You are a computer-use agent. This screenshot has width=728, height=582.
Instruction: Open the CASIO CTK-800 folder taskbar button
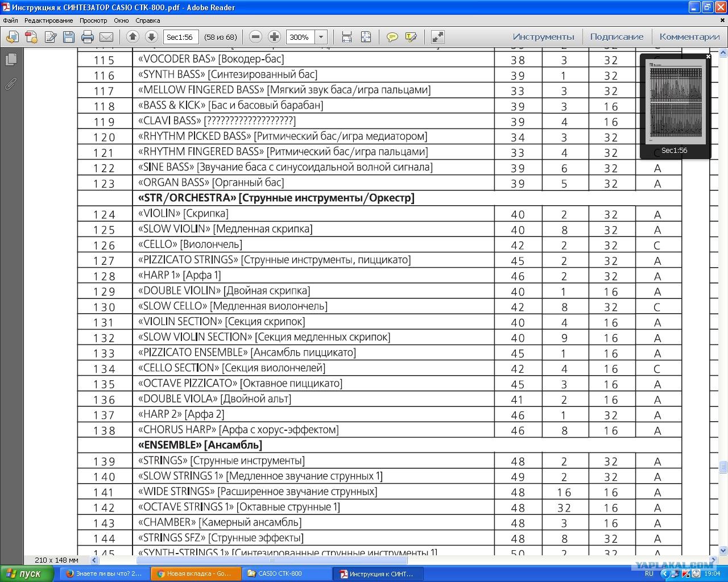point(287,573)
